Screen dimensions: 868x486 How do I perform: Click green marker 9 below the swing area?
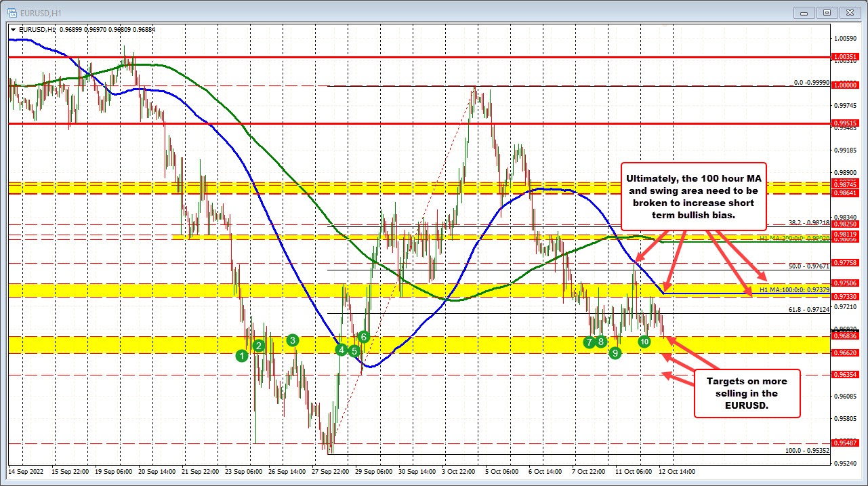[x=615, y=353]
